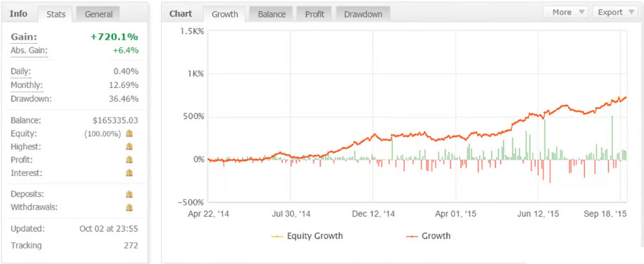Click the lock icon in the Interest row
Screen dimensions: 644x264
[129, 172]
